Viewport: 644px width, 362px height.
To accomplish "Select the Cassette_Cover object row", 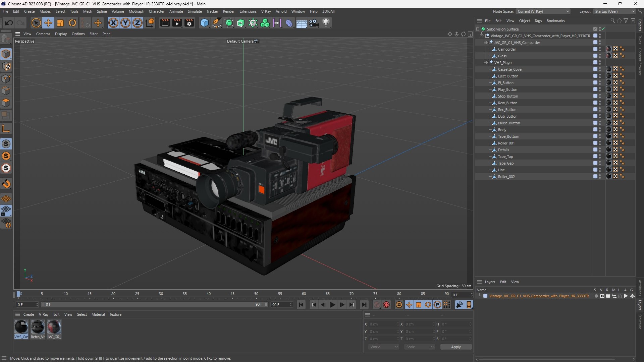I will [x=510, y=69].
